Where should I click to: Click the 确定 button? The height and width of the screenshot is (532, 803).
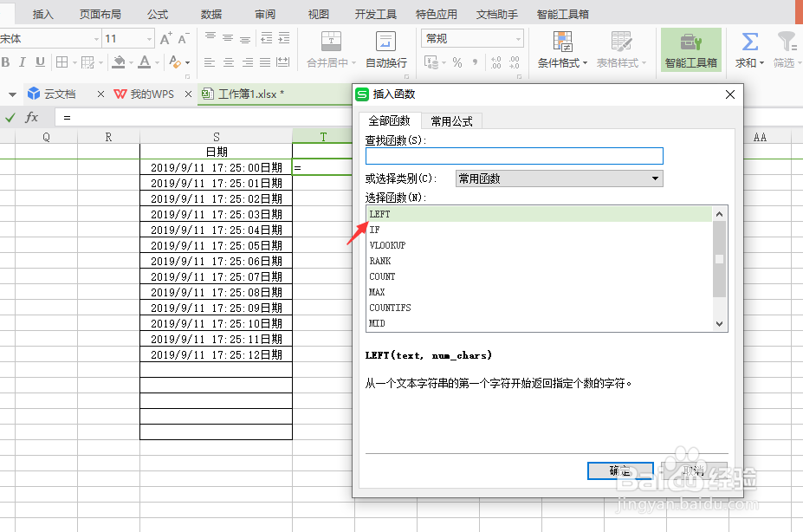620,471
